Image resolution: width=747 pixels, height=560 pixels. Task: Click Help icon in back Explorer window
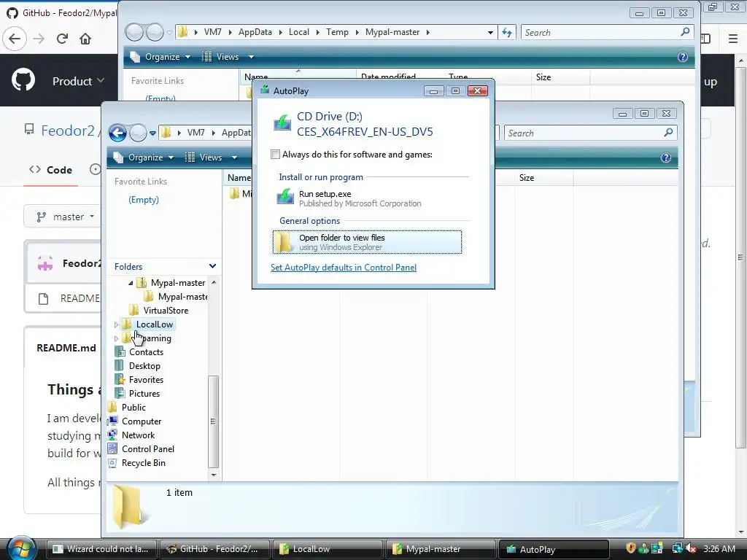pos(682,57)
